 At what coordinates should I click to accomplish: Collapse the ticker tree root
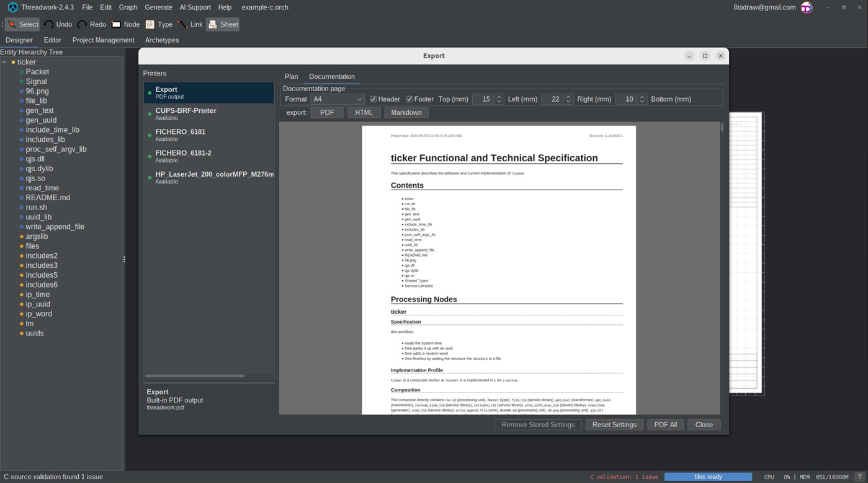click(5, 62)
